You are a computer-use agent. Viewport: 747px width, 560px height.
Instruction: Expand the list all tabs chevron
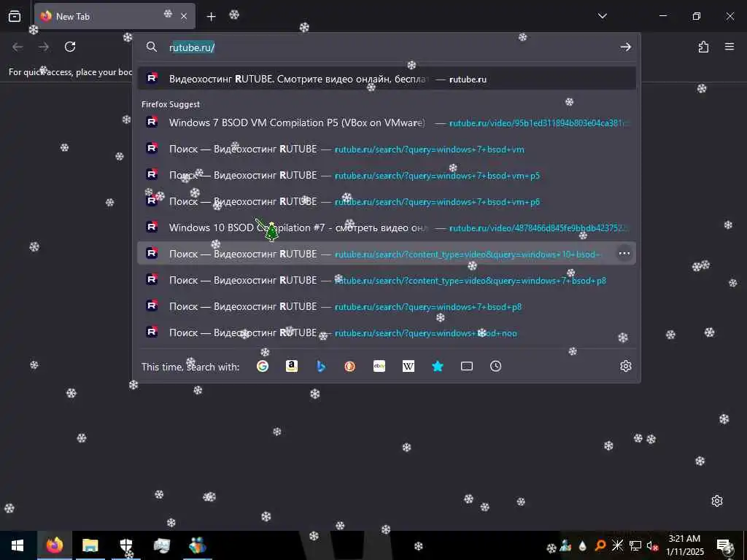[602, 16]
